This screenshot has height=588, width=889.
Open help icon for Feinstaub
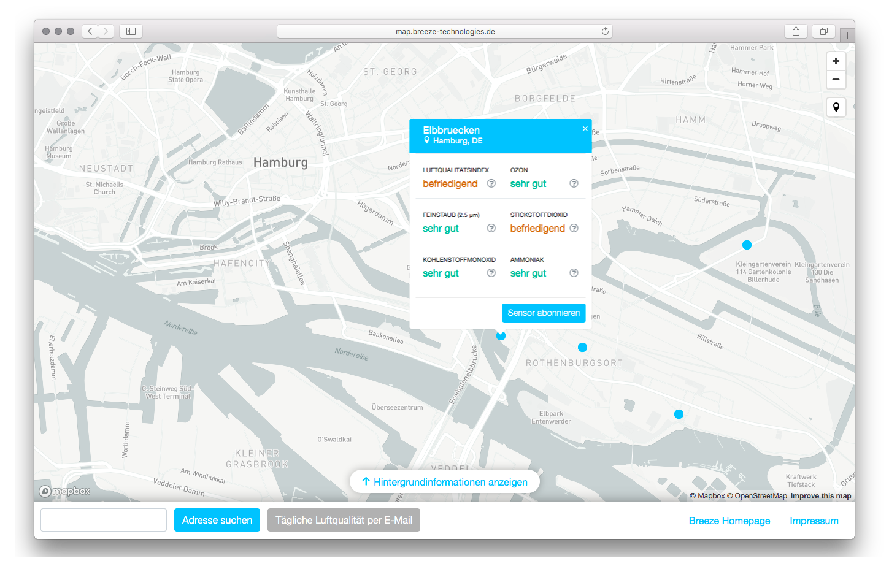coord(491,228)
